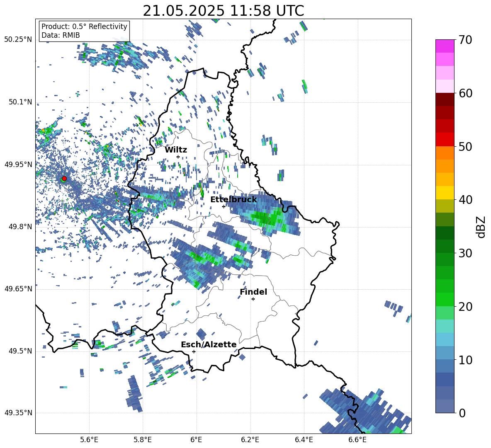Click the 49.8°N latitude label

(x=20, y=226)
